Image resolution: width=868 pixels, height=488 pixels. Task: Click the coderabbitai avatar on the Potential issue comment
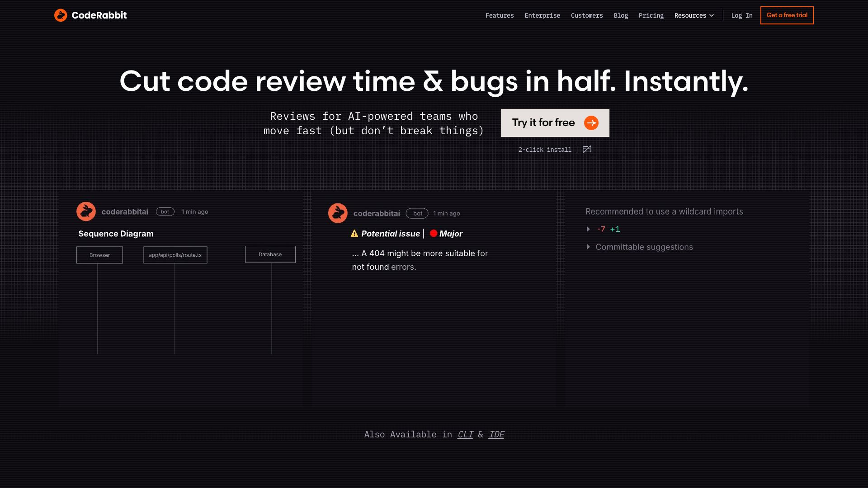(338, 213)
